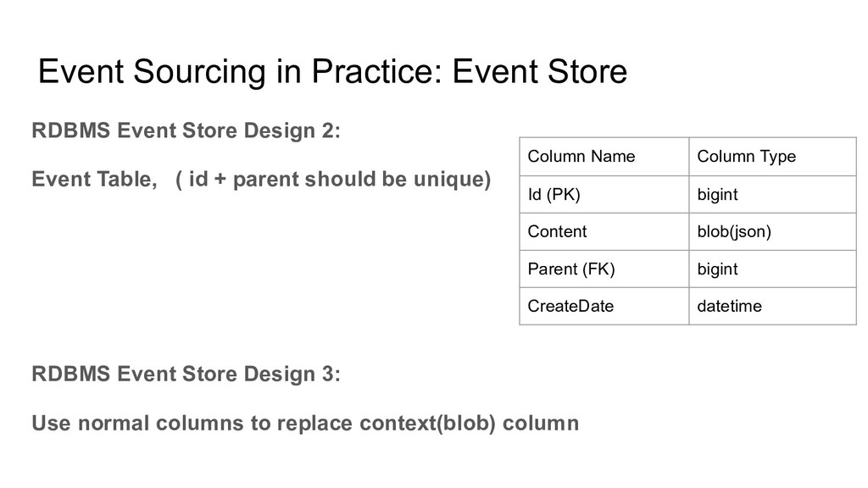Click the 'context(blob) column' phrase
This screenshot has height=488, width=868.
pos(470,424)
